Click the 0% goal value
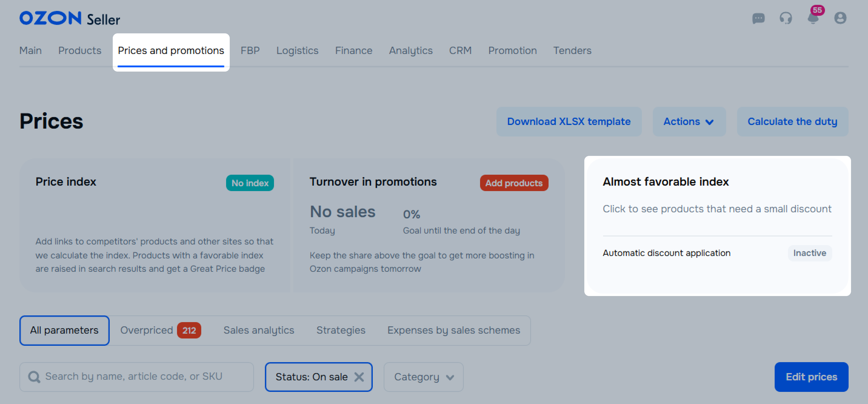This screenshot has width=868, height=404. (x=412, y=214)
